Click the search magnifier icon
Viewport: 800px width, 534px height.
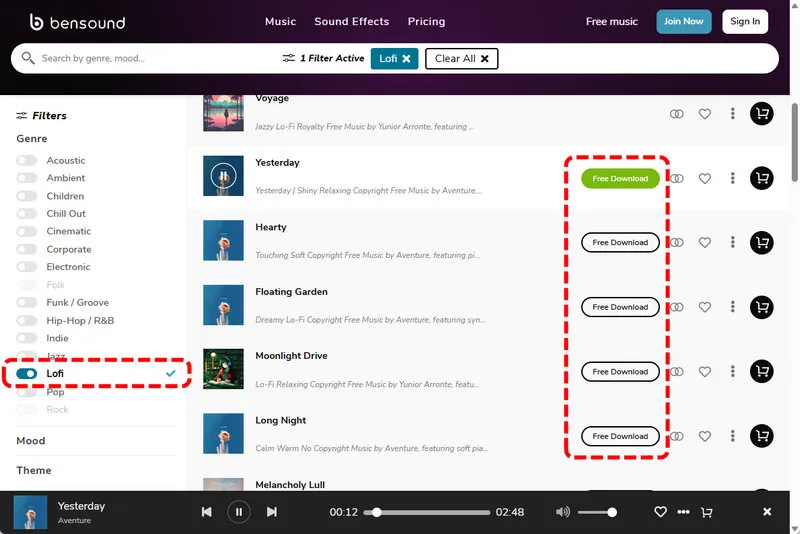[28, 58]
